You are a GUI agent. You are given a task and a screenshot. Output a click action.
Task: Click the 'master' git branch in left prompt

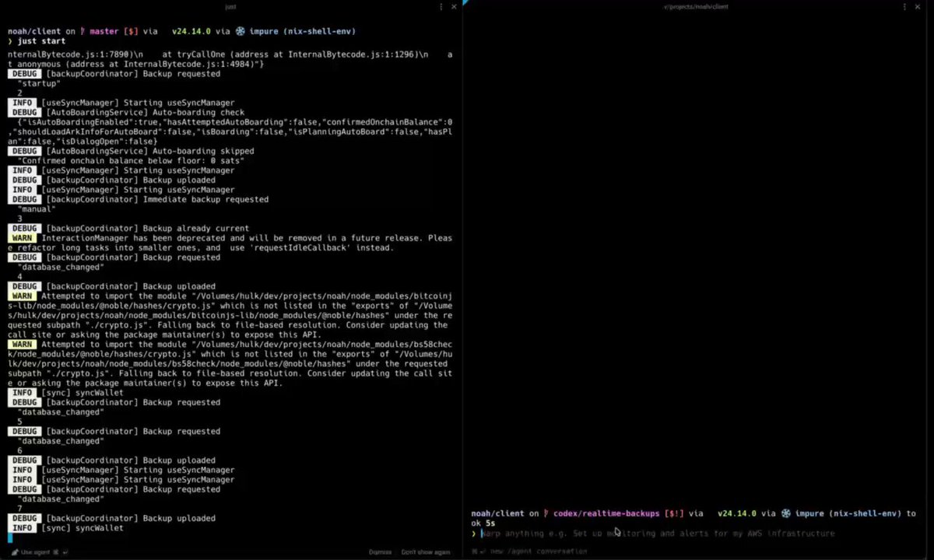104,31
